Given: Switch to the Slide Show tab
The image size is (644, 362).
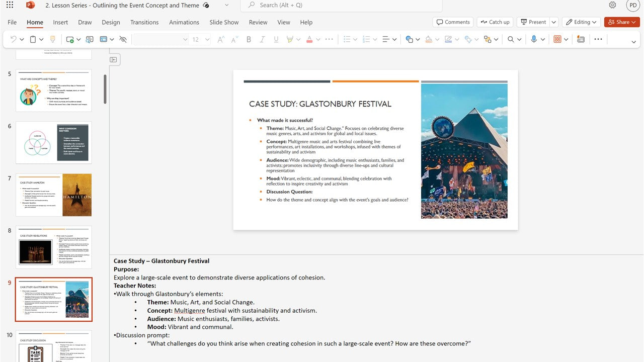Looking at the screenshot, I should 224,22.
